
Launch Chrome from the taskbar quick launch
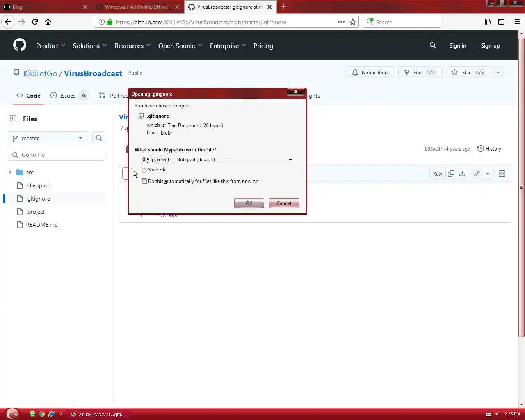pyautogui.click(x=41, y=414)
